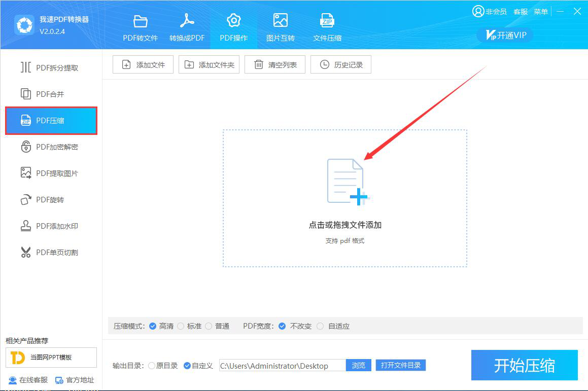Click 打开文件目录 button
The height and width of the screenshot is (391, 588).
click(x=401, y=365)
